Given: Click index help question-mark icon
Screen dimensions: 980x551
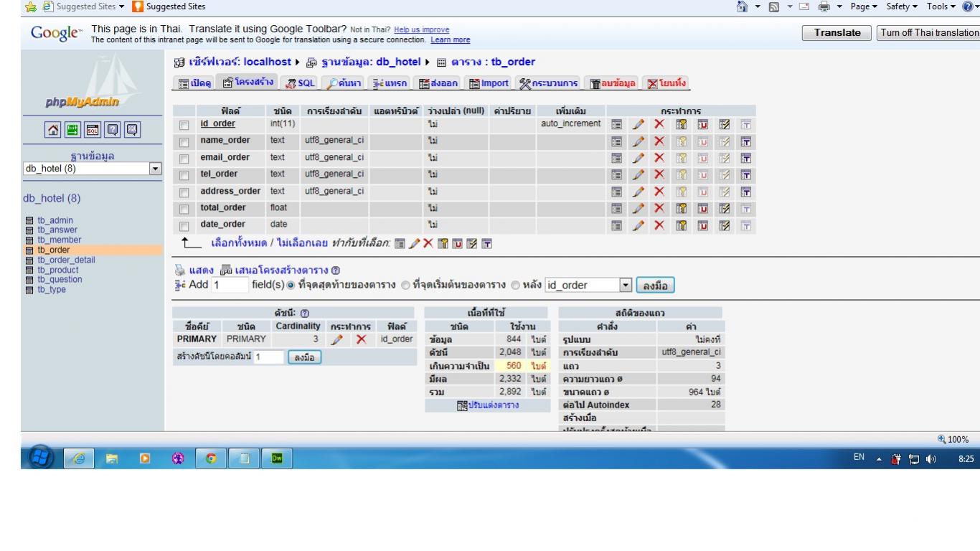Looking at the screenshot, I should [x=306, y=314].
